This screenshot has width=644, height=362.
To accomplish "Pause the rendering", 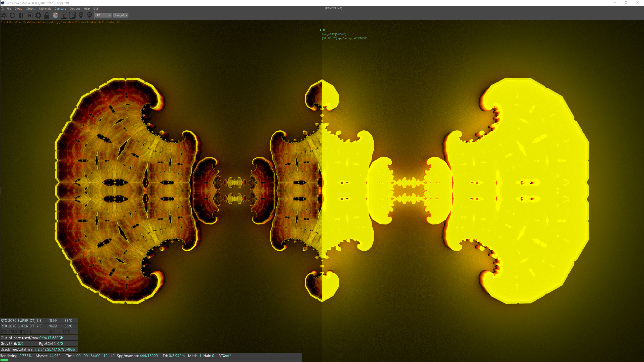I will (x=21, y=15).
